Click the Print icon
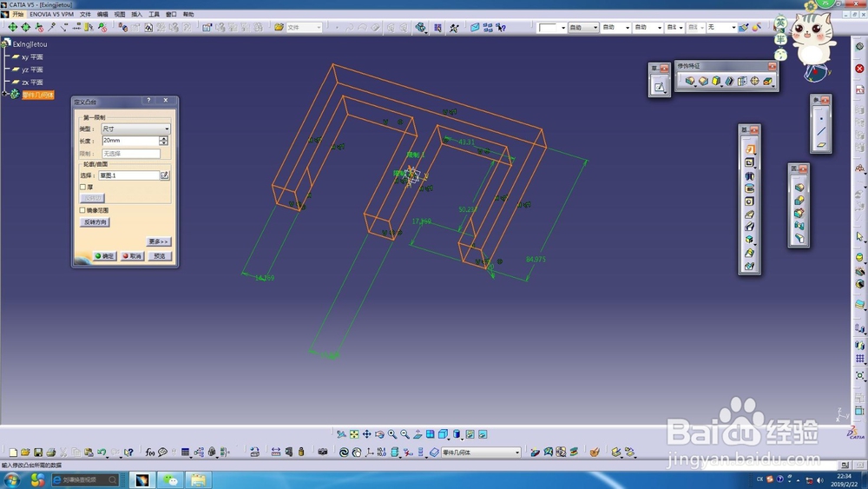 (x=51, y=453)
